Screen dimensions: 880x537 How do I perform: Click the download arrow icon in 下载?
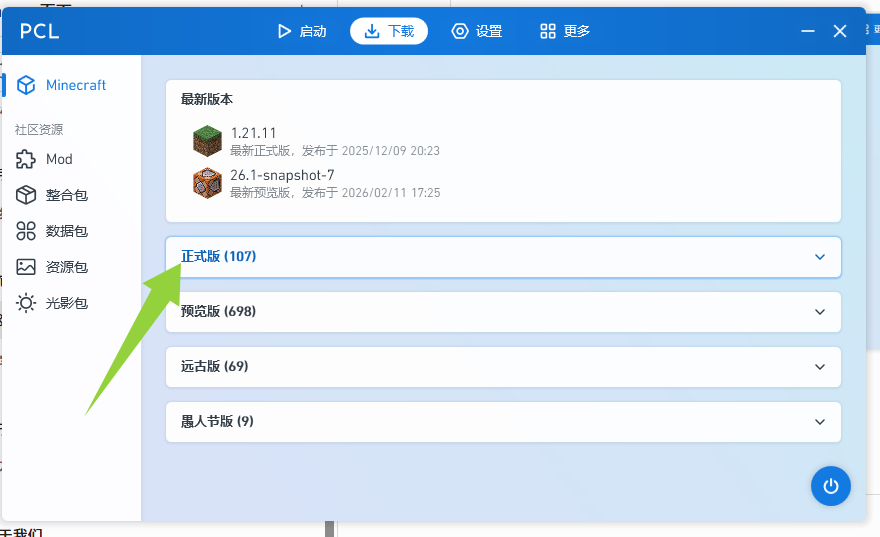pyautogui.click(x=372, y=31)
